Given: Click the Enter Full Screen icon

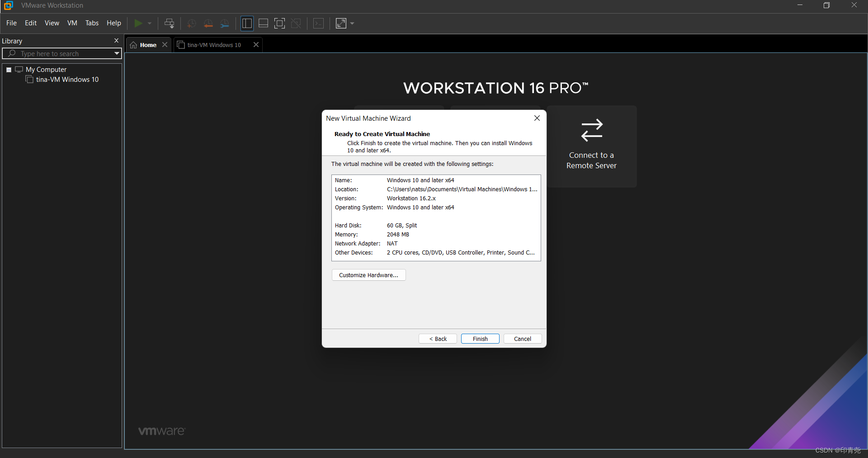Looking at the screenshot, I should [x=280, y=24].
